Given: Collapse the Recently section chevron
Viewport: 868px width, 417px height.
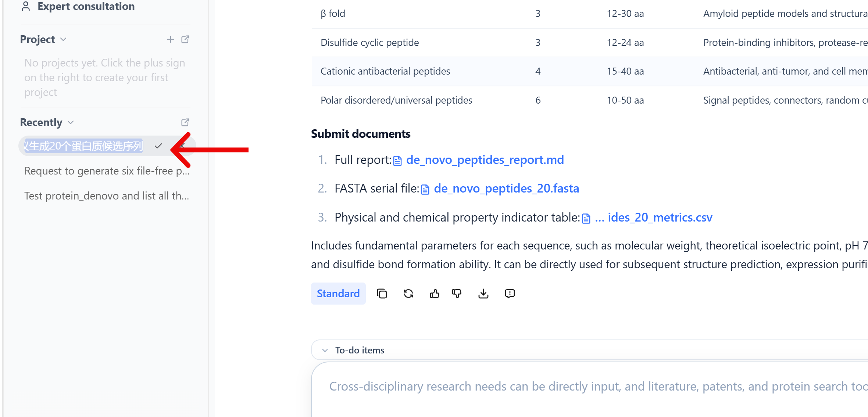Looking at the screenshot, I should click(71, 122).
